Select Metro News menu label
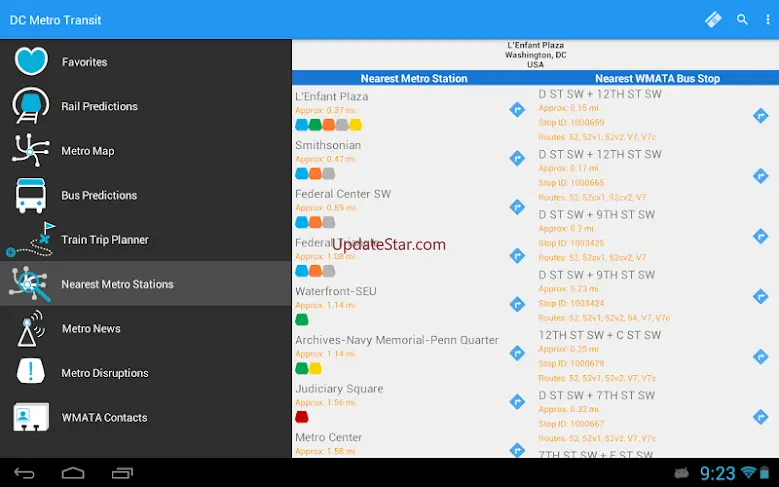Viewport: 779px width, 487px height. pos(91,328)
